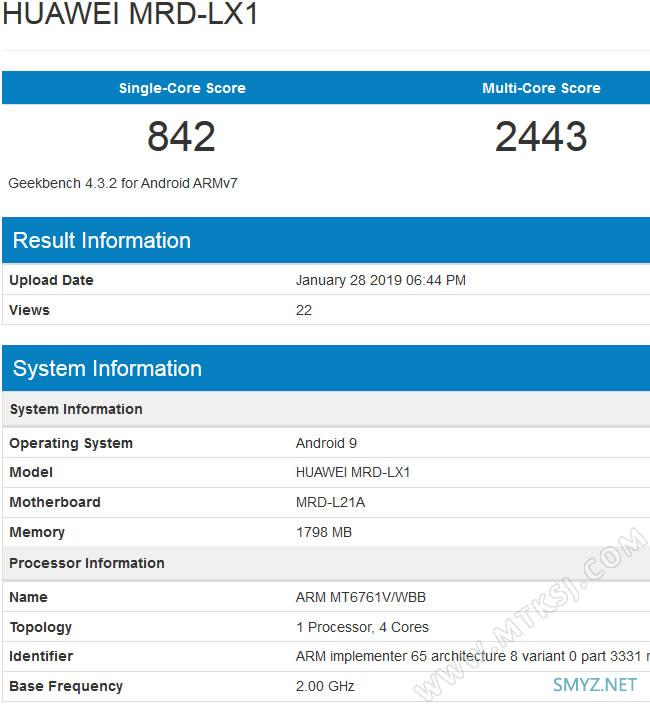Click the views count 22
The image size is (650, 704).
pyautogui.click(x=304, y=310)
